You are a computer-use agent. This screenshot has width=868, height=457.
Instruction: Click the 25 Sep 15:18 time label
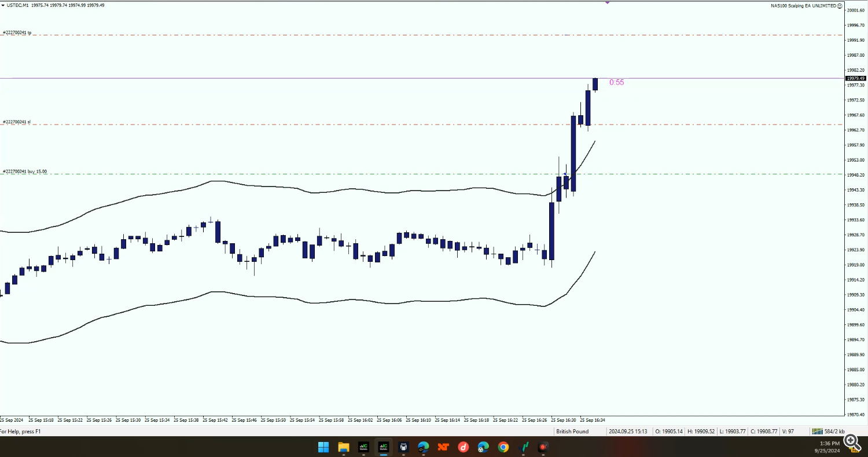coord(41,420)
